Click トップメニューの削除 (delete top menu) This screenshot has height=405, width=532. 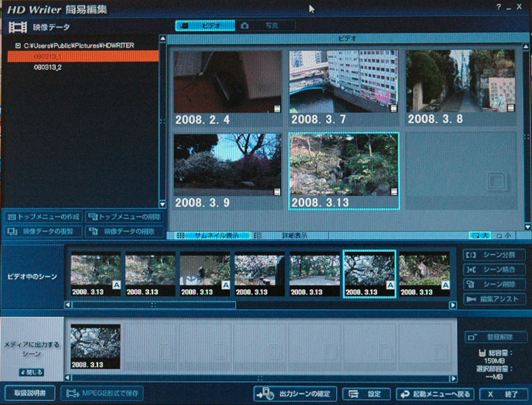pos(124,217)
